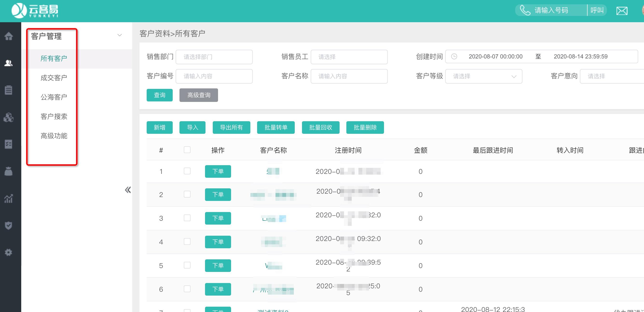Click the 批量回收 batch recycle button
The width and height of the screenshot is (644, 312).
321,128
